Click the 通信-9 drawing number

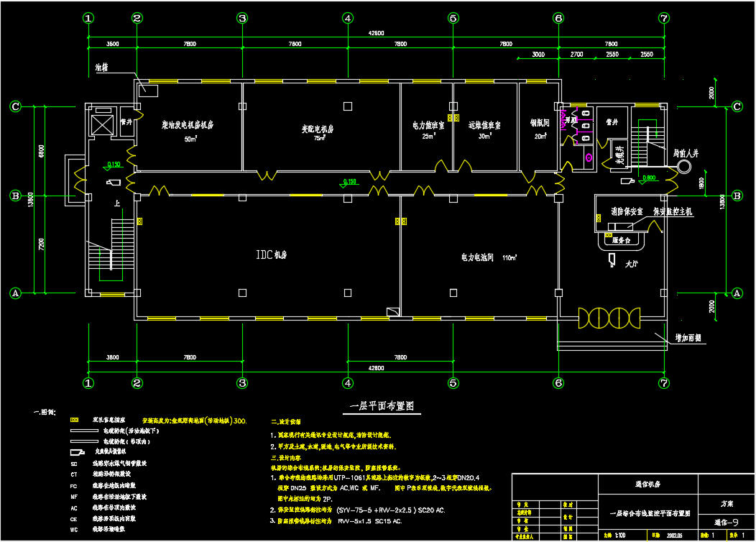pos(726,522)
